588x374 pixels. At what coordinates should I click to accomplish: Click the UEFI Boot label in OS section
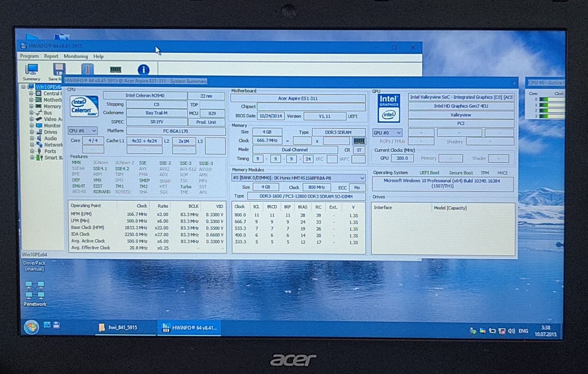coord(429,173)
